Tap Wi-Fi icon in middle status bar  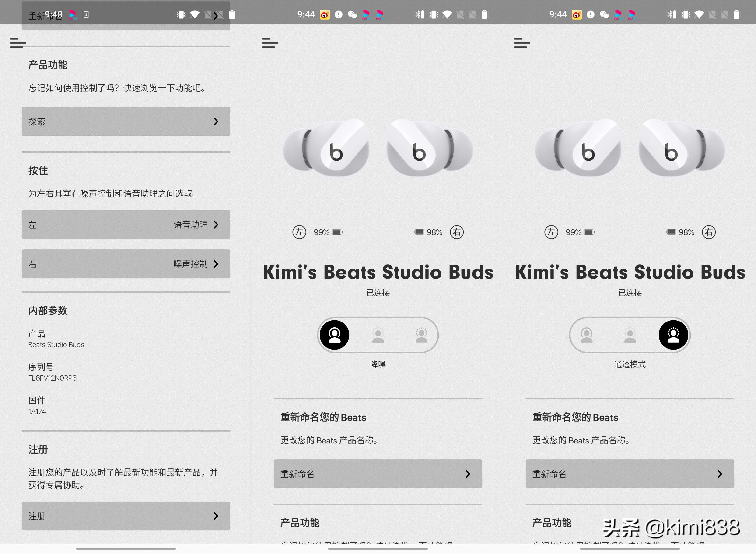tap(447, 14)
